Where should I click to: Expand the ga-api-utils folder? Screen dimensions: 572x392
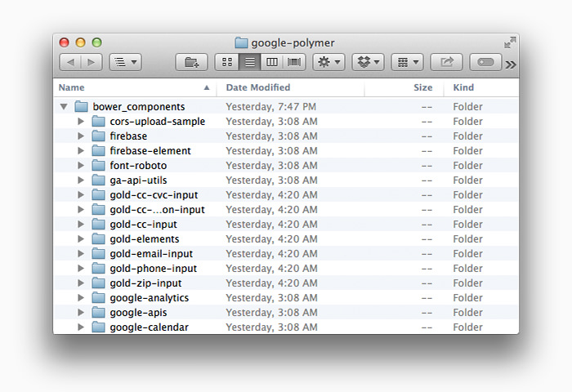point(81,180)
